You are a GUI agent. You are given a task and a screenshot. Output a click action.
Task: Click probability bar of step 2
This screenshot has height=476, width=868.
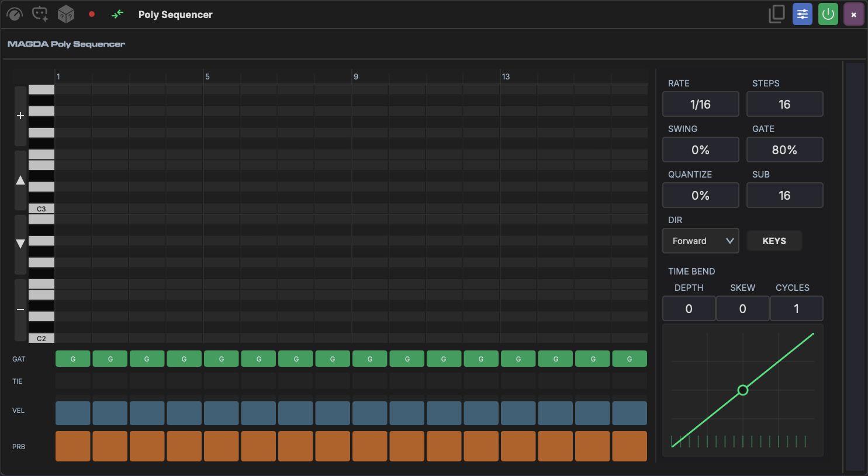point(110,446)
